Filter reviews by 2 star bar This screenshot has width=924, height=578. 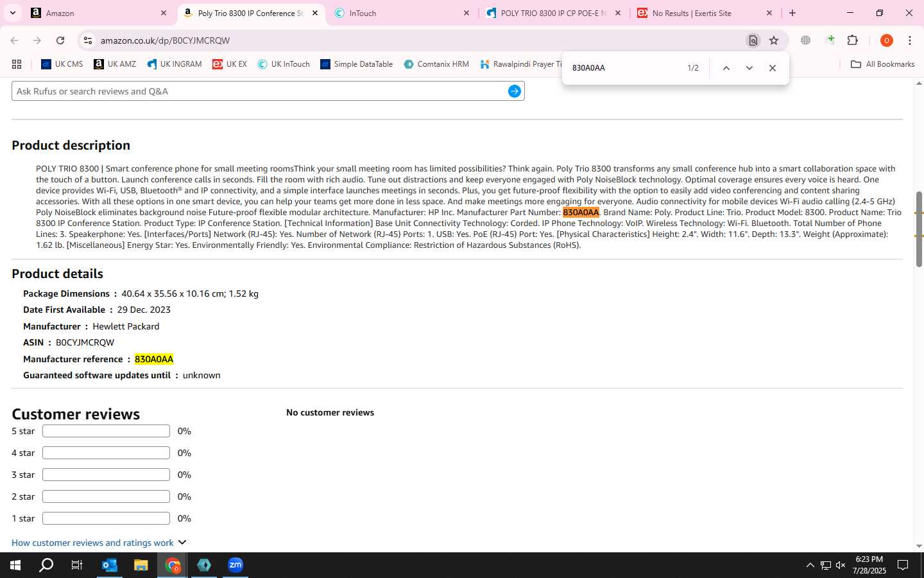point(106,496)
